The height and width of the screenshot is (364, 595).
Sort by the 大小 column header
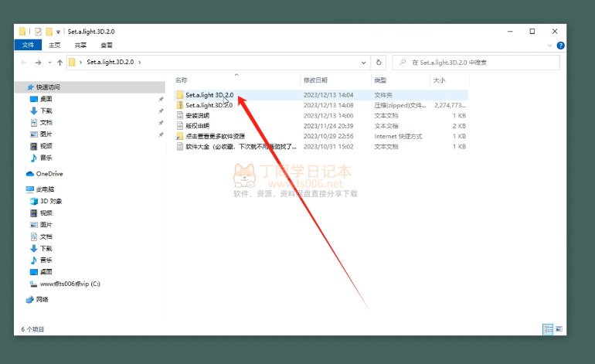pos(439,80)
